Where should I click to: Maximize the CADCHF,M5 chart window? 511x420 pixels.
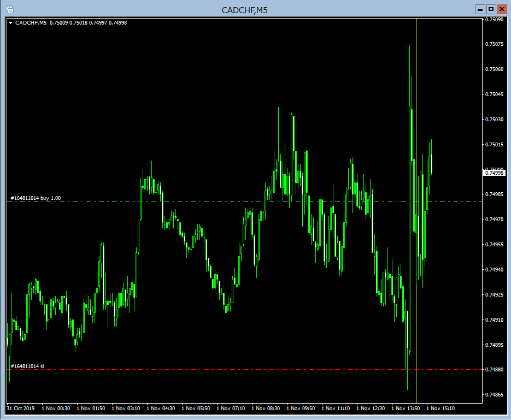(491, 9)
